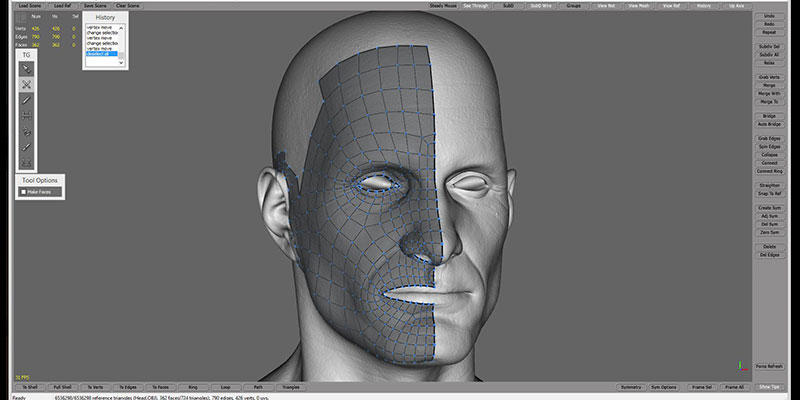
Task: Click the Del Edges button
Action: 769,255
